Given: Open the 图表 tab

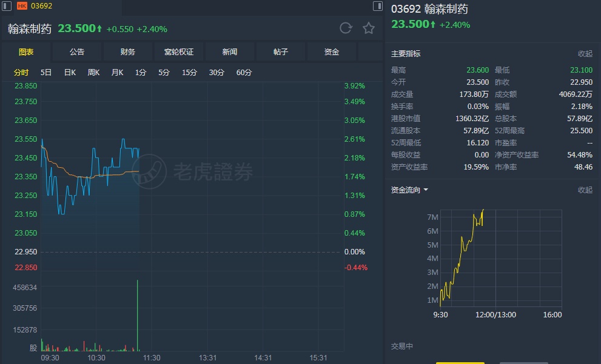Looking at the screenshot, I should click(x=26, y=51).
